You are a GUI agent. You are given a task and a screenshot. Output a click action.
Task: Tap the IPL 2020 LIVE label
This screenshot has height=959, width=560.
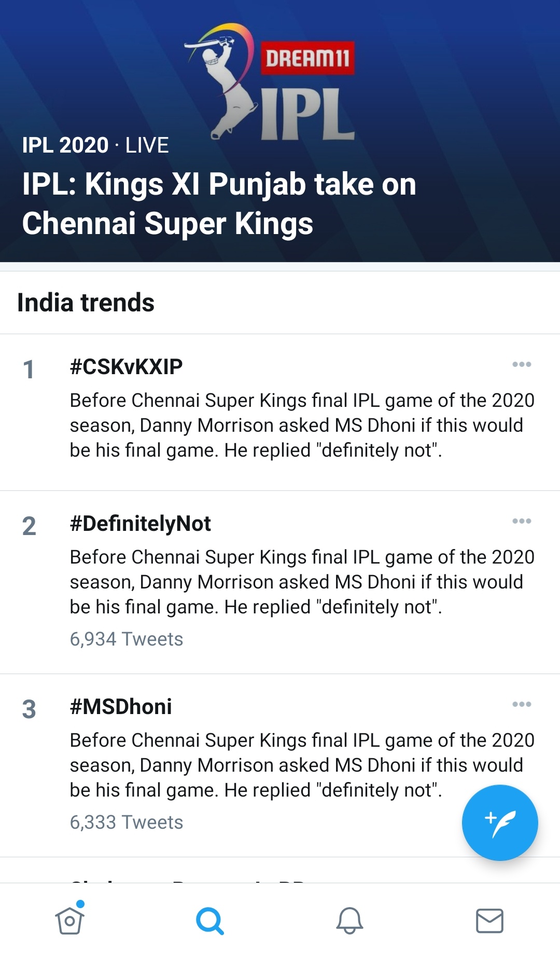(95, 145)
